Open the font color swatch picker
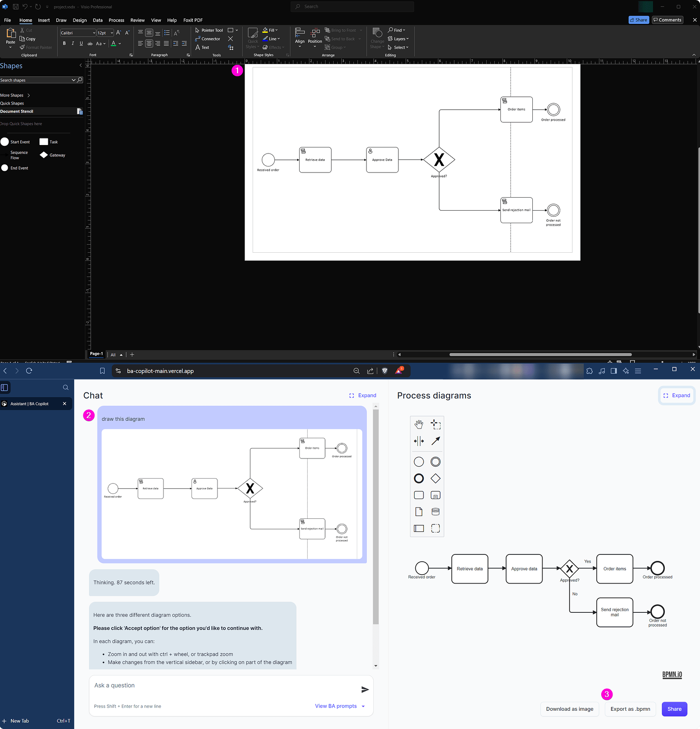This screenshot has width=700, height=729. pos(119,44)
